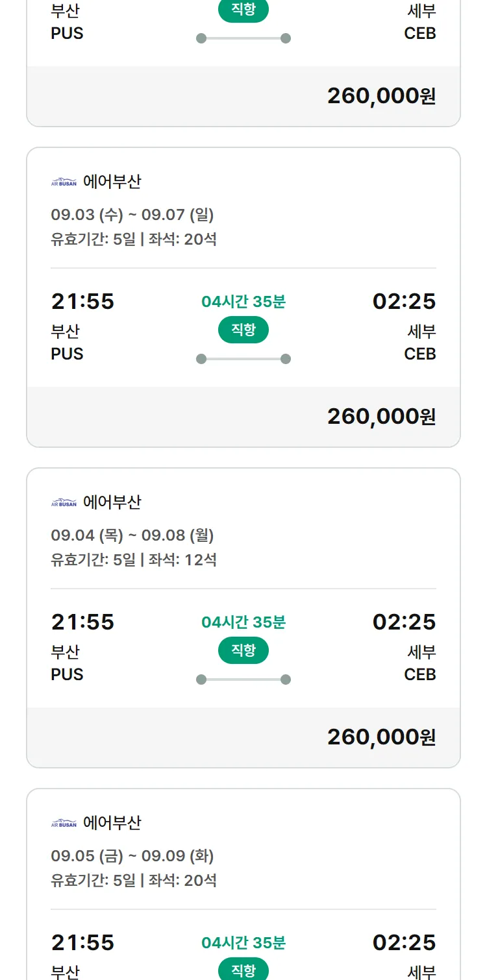Click 직항 badge on the 09.03 flight
The image size is (487, 980).
tap(243, 330)
